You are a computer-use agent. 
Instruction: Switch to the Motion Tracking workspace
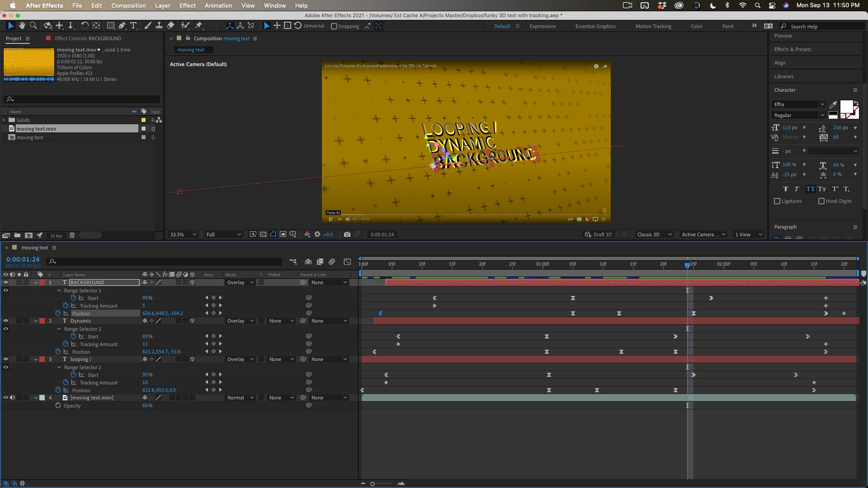[x=653, y=26]
